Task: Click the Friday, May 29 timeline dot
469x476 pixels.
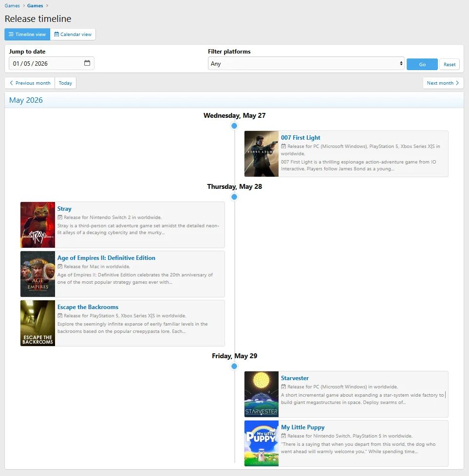Action: (234, 366)
